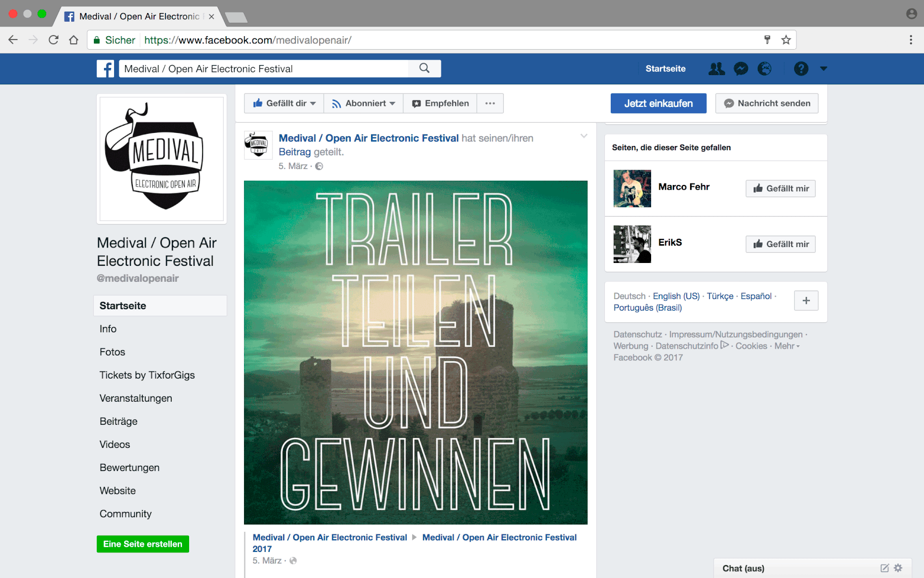
Task: Switch language to Português (Brasil)
Action: (648, 308)
